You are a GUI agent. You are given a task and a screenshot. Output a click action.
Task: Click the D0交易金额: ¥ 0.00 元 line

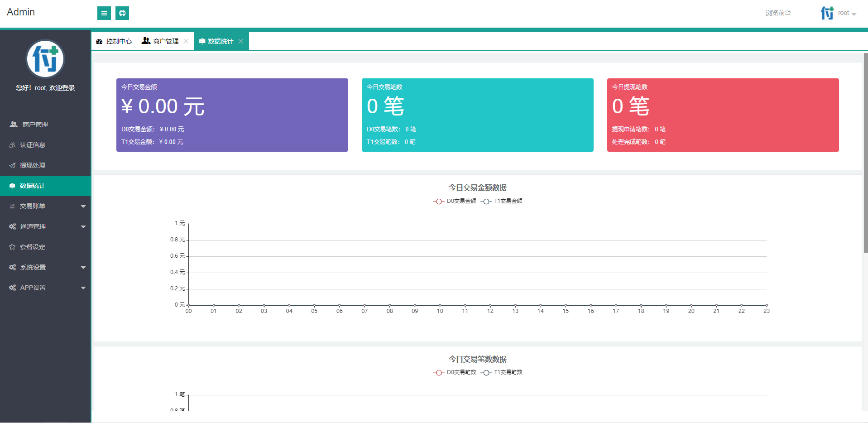153,130
